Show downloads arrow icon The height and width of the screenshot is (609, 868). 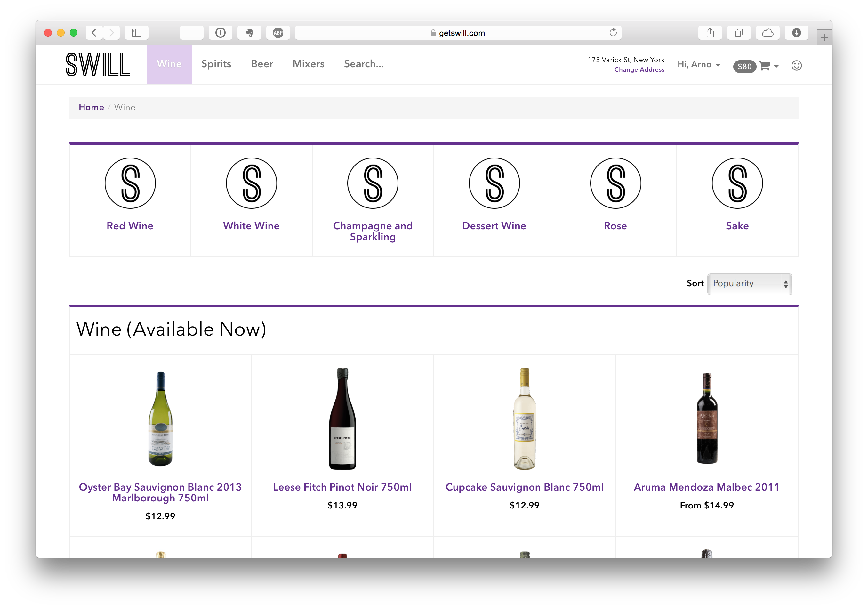tap(796, 33)
